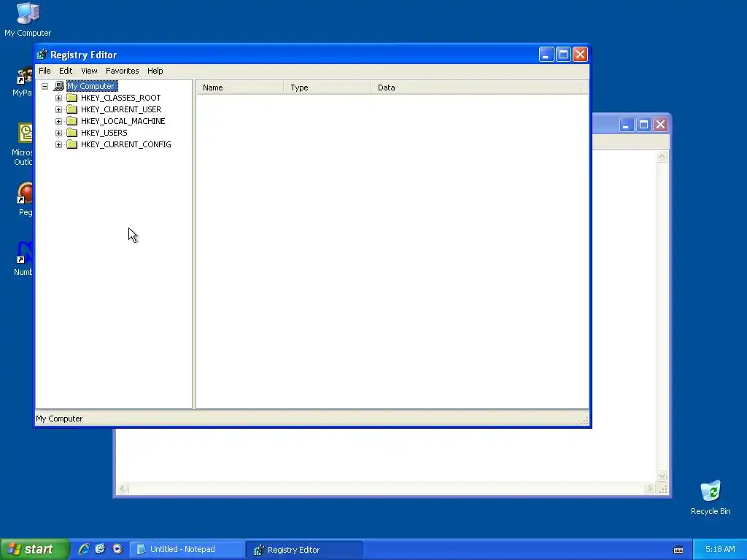Expand HKEY_LOCAL_MACHINE with its plus box
This screenshot has height=560, width=747.
(x=58, y=122)
